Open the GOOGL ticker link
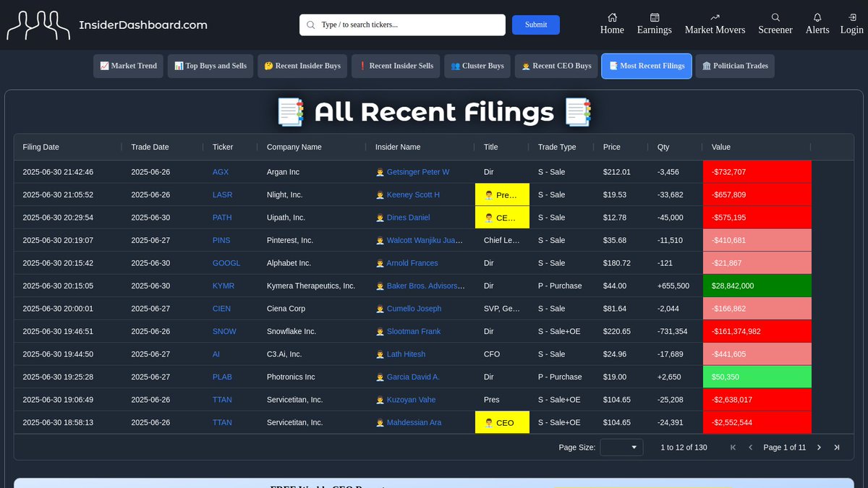Image resolution: width=868 pixels, height=488 pixels. [226, 263]
